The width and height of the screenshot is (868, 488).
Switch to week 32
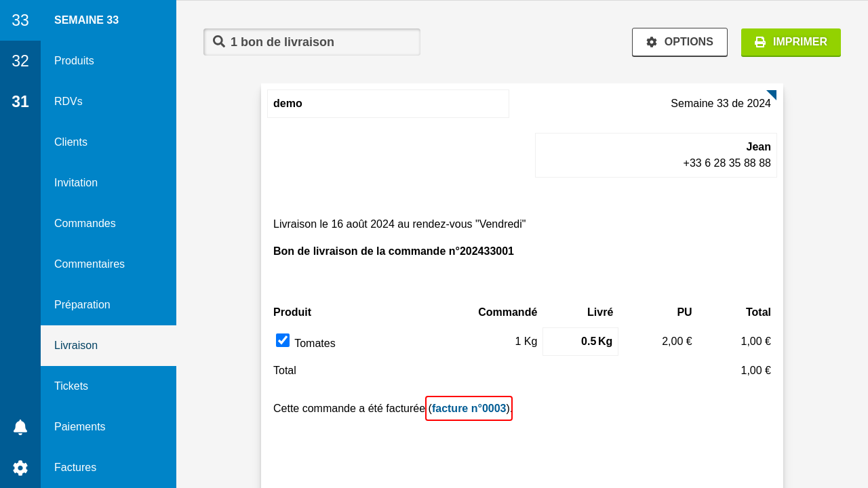click(x=20, y=61)
